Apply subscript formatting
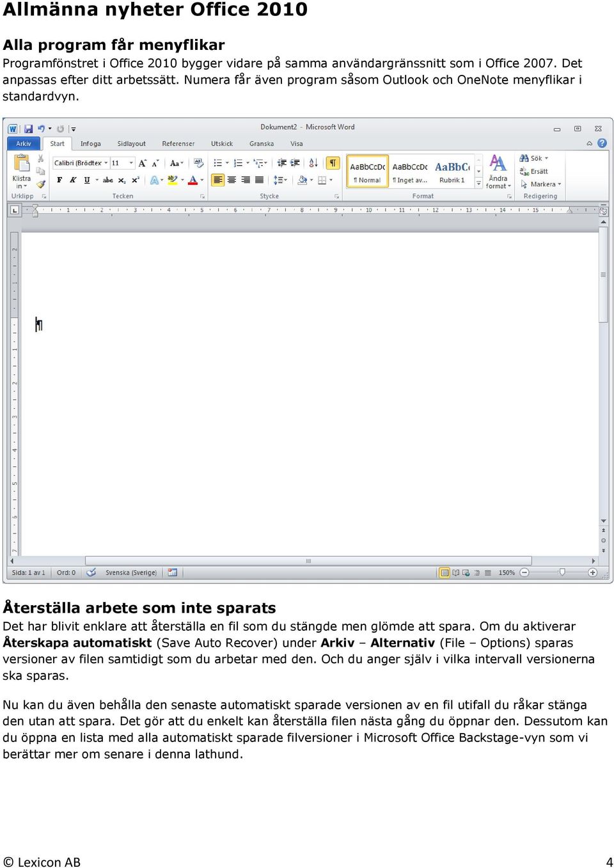The height and width of the screenshot is (868, 614). tap(122, 180)
